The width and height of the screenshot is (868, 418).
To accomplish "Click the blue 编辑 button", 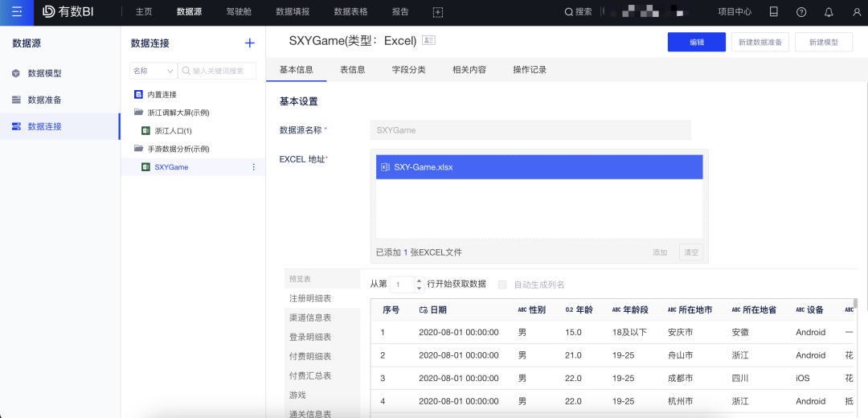I will pyautogui.click(x=696, y=43).
